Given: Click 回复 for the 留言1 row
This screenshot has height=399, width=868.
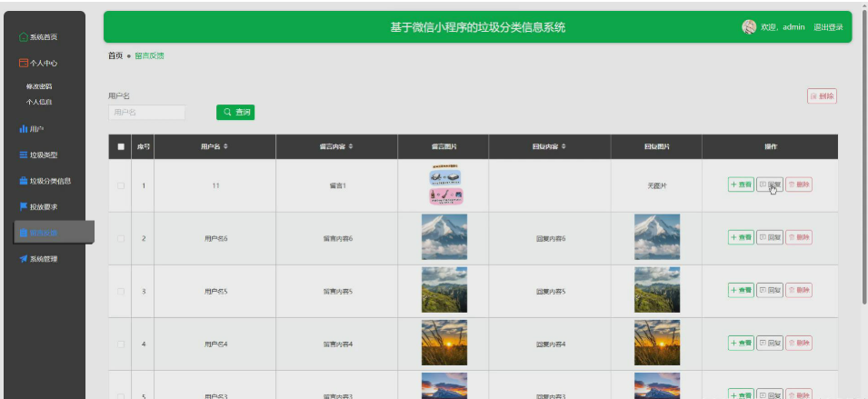Looking at the screenshot, I should click(770, 185).
